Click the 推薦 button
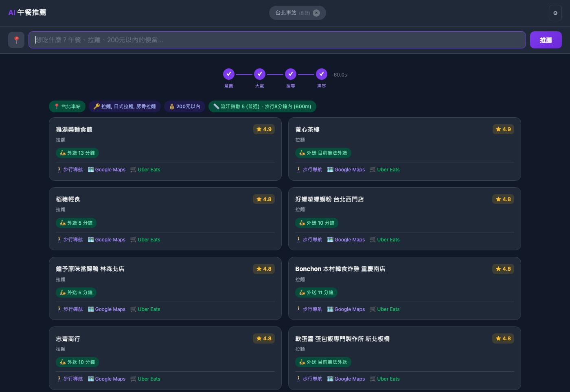This screenshot has height=392, width=570. tap(546, 40)
